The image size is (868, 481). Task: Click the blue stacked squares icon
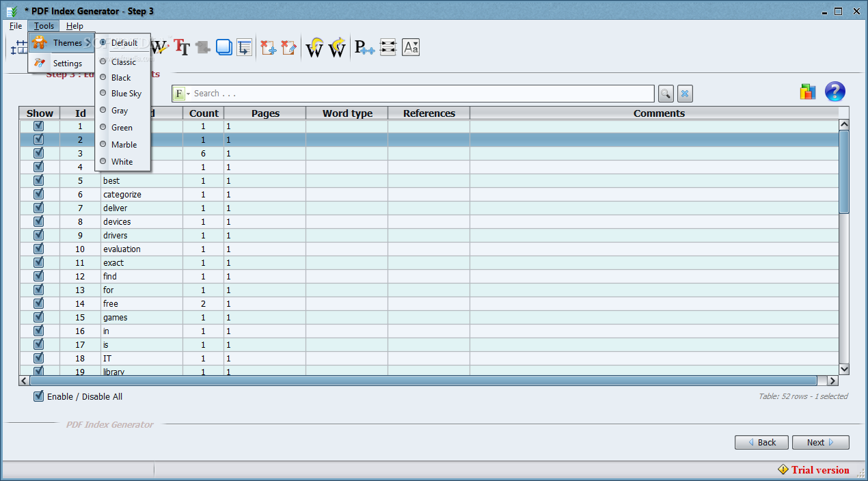[224, 47]
